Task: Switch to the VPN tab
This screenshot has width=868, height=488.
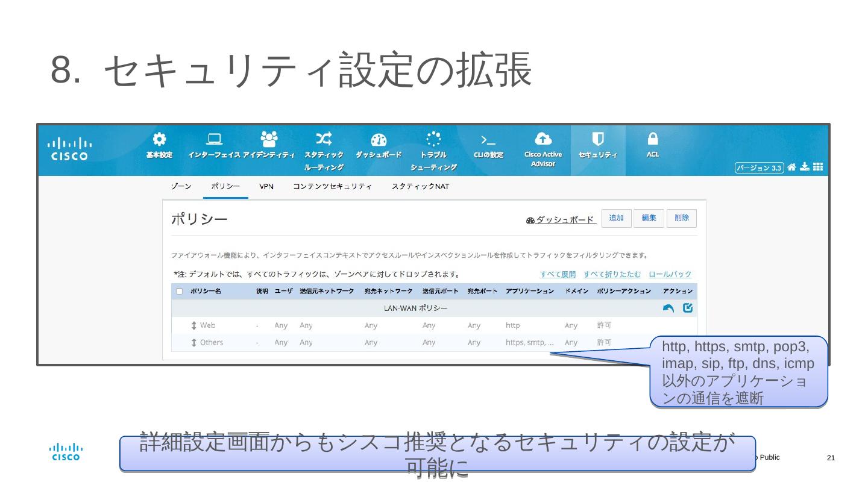Action: (266, 187)
